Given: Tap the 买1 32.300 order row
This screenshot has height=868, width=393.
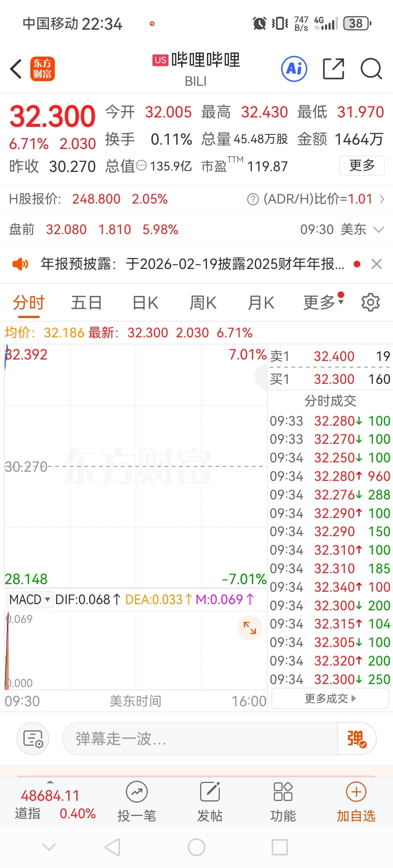Looking at the screenshot, I should tap(330, 379).
